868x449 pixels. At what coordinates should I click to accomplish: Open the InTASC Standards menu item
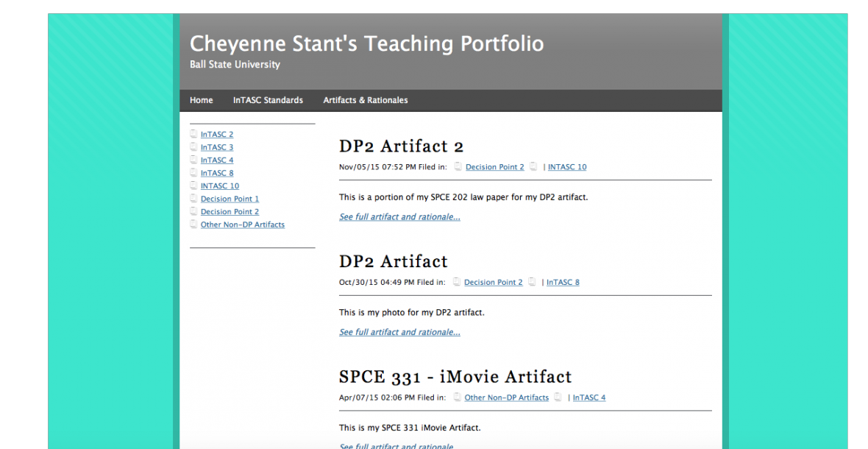point(268,100)
